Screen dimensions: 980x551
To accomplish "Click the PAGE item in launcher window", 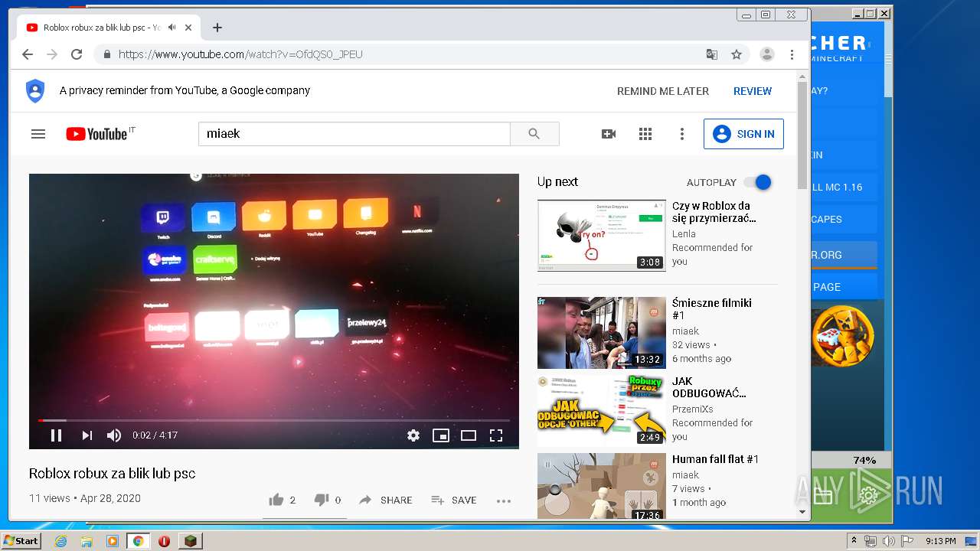I will pyautogui.click(x=844, y=287).
